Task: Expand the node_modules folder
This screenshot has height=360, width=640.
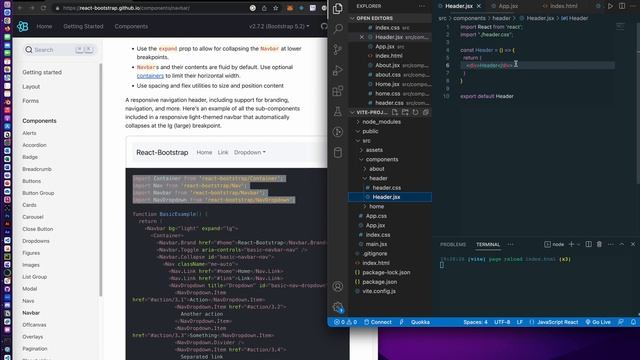Action: pos(381,122)
